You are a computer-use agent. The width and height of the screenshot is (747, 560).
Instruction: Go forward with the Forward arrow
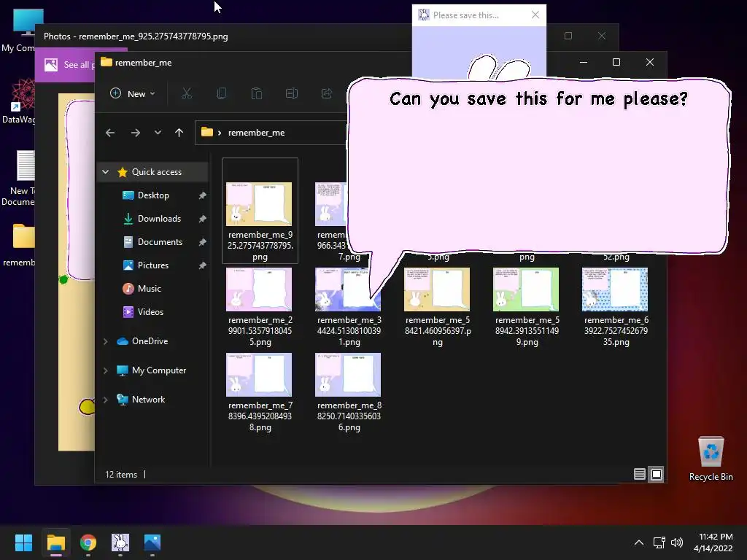[x=136, y=133]
